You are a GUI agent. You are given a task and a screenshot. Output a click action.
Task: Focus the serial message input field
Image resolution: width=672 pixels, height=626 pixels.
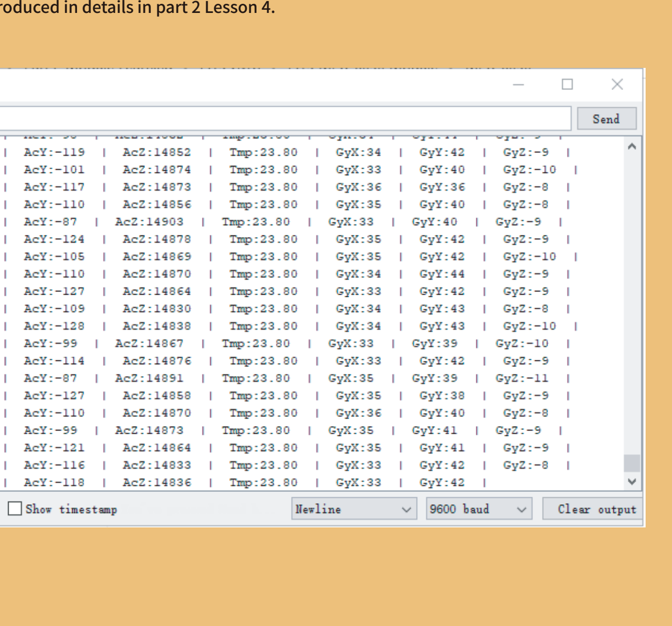[x=285, y=119]
